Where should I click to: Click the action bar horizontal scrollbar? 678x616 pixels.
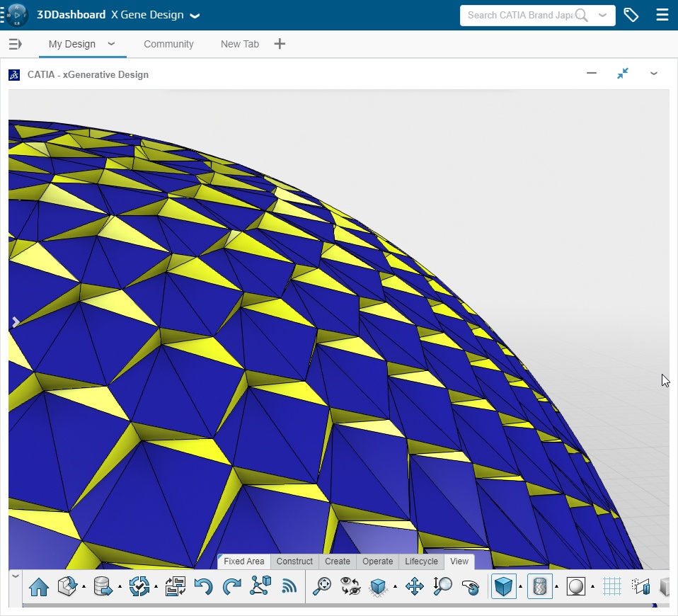(x=340, y=605)
